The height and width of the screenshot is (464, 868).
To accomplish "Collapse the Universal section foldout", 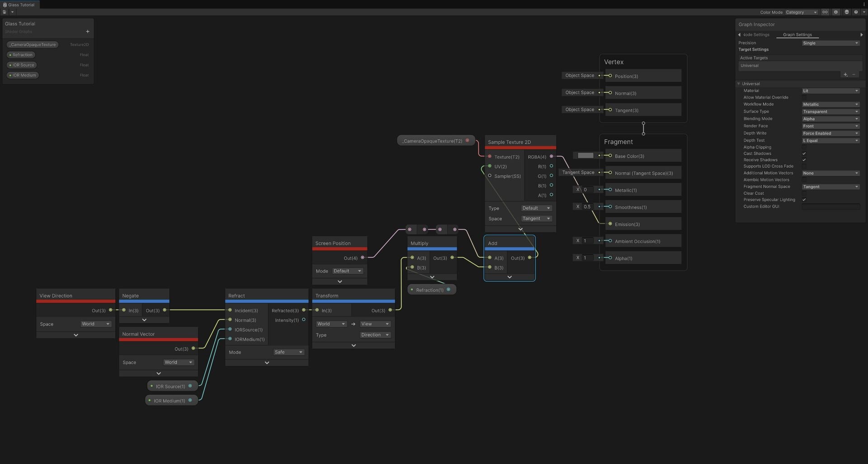I will (x=739, y=84).
